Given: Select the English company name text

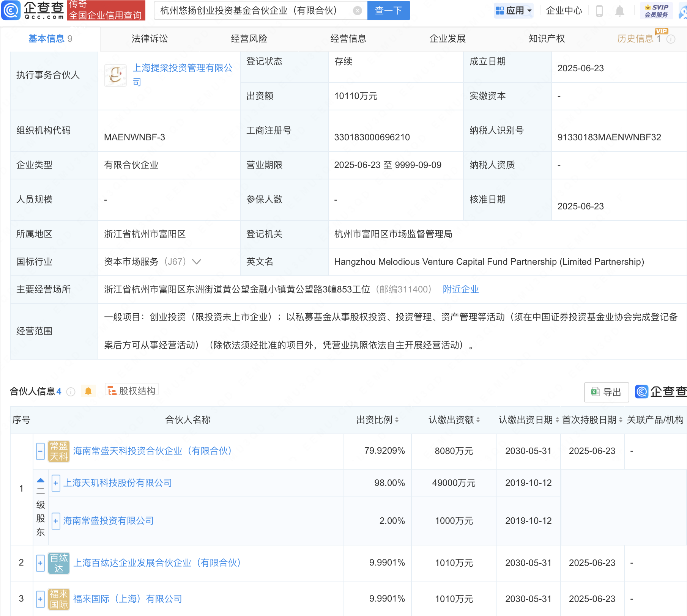Looking at the screenshot, I should coord(489,262).
